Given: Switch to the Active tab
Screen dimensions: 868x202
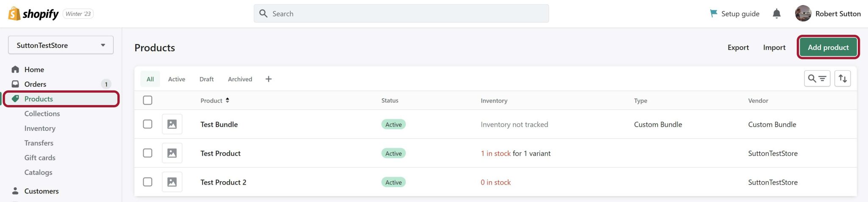Looking at the screenshot, I should [176, 79].
